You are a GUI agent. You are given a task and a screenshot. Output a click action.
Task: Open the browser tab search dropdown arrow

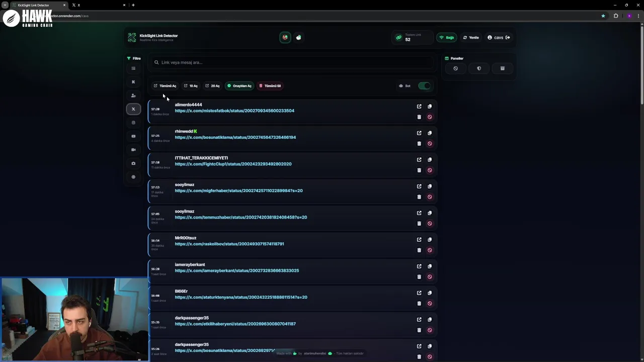pos(5,5)
